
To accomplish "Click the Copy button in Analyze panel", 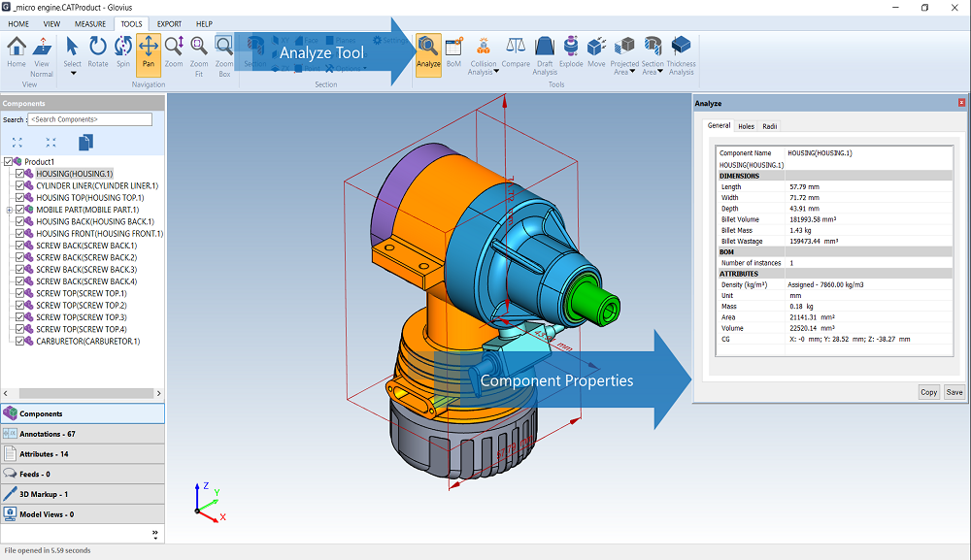I will (x=928, y=392).
